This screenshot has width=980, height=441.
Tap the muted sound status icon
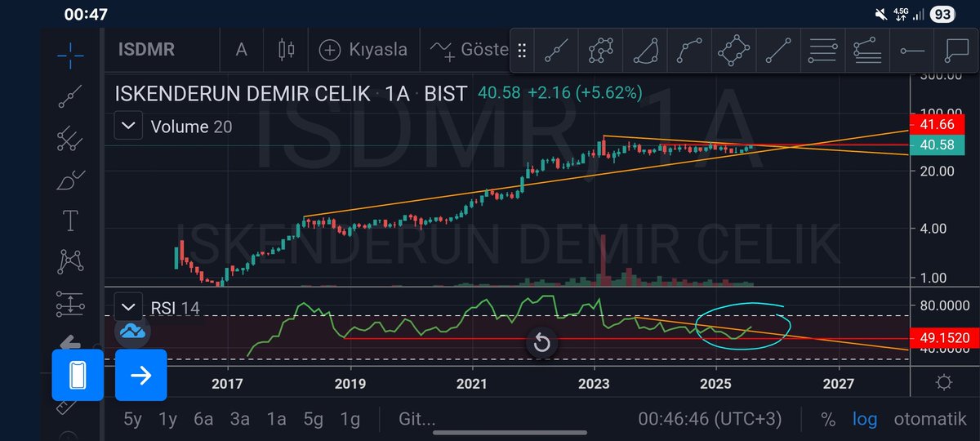point(880,14)
